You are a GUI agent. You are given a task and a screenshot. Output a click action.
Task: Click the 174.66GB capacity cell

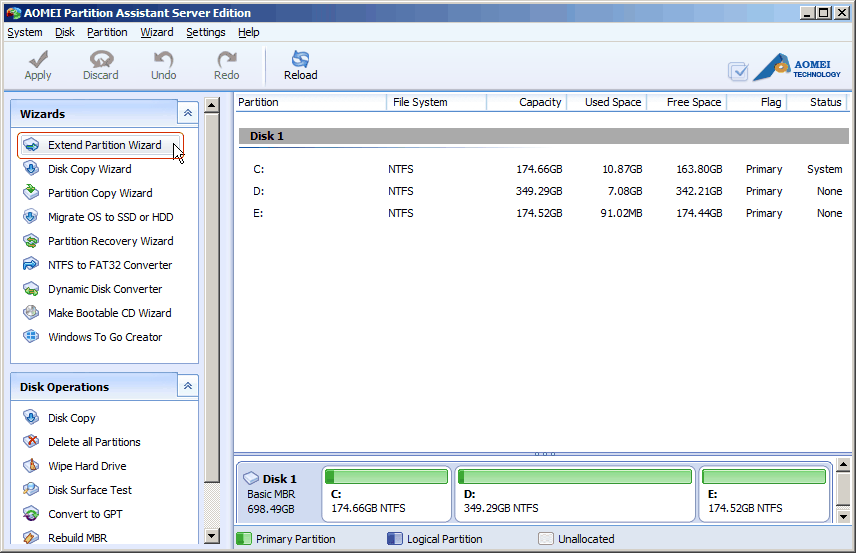[539, 169]
